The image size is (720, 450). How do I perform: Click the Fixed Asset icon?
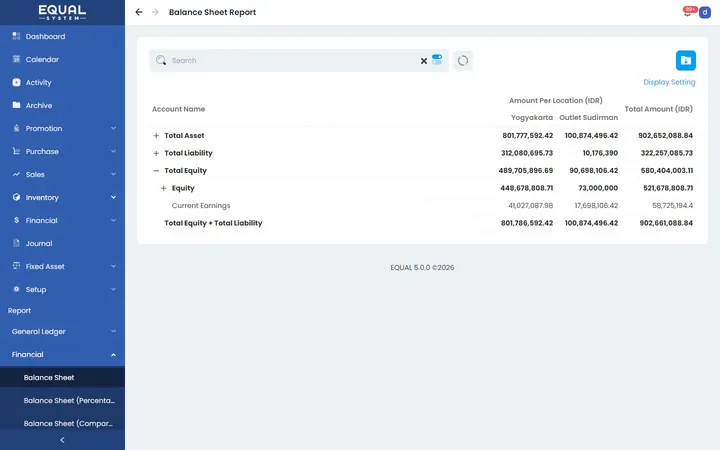point(17,266)
